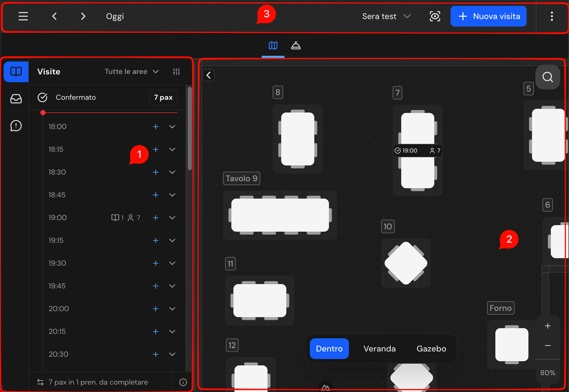569x392 pixels.
Task: Open the filter sliders settings icon
Action: (176, 72)
